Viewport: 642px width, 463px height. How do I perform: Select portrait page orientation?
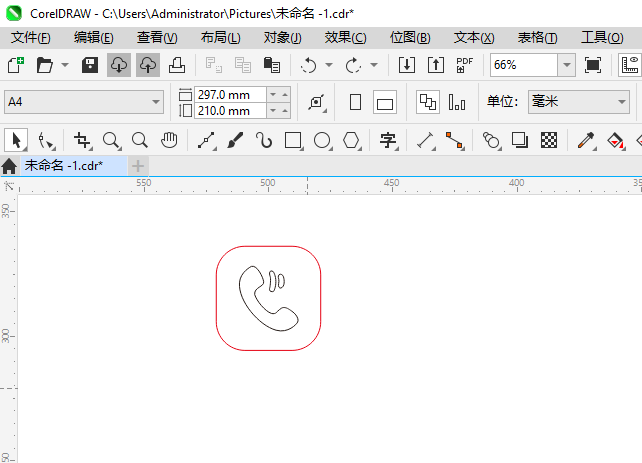pyautogui.click(x=355, y=102)
